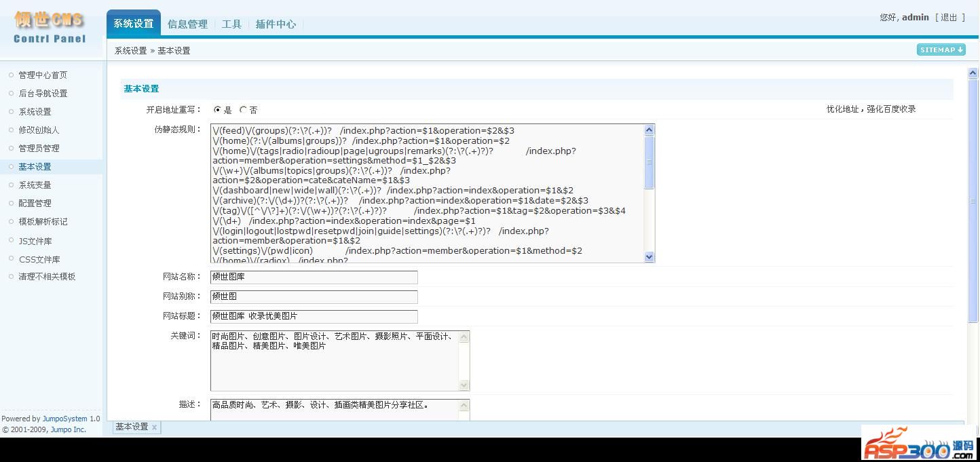Select 模板解析标记 in the sidebar
The height and width of the screenshot is (462, 980).
43,222
